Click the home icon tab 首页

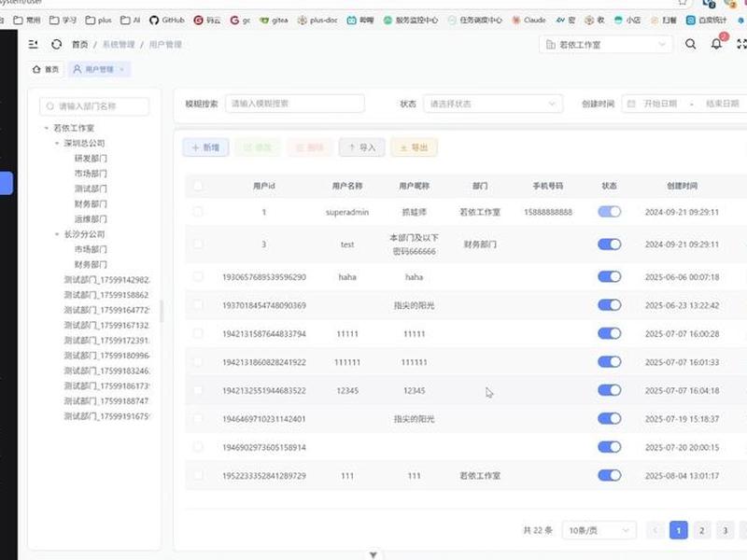pyautogui.click(x=46, y=69)
